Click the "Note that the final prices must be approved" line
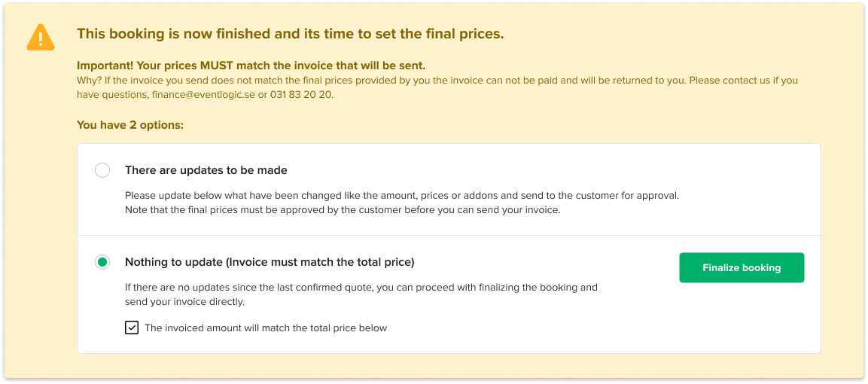The image size is (868, 384). coord(343,210)
